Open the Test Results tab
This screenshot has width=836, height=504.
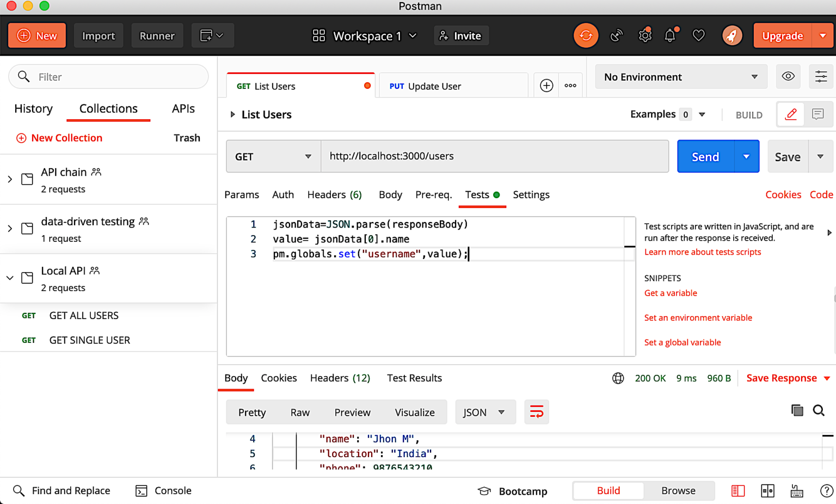coord(414,378)
